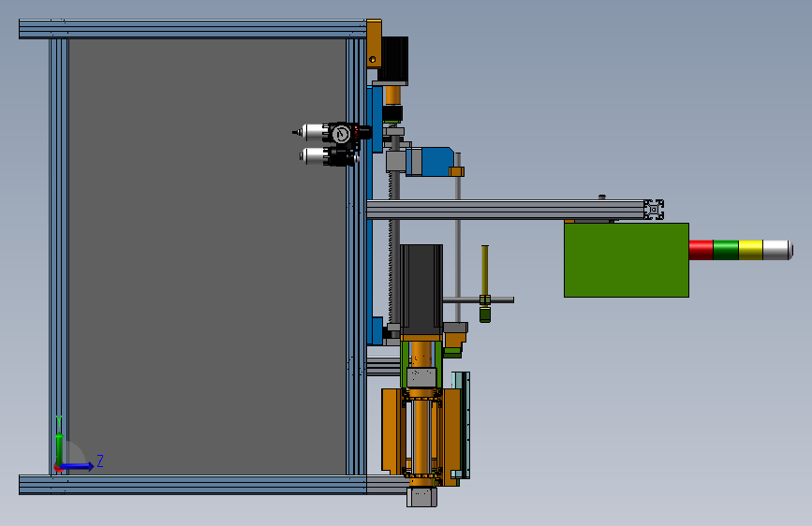
Task: Click the green Y axis of the coordinate triad
Action: [59, 449]
